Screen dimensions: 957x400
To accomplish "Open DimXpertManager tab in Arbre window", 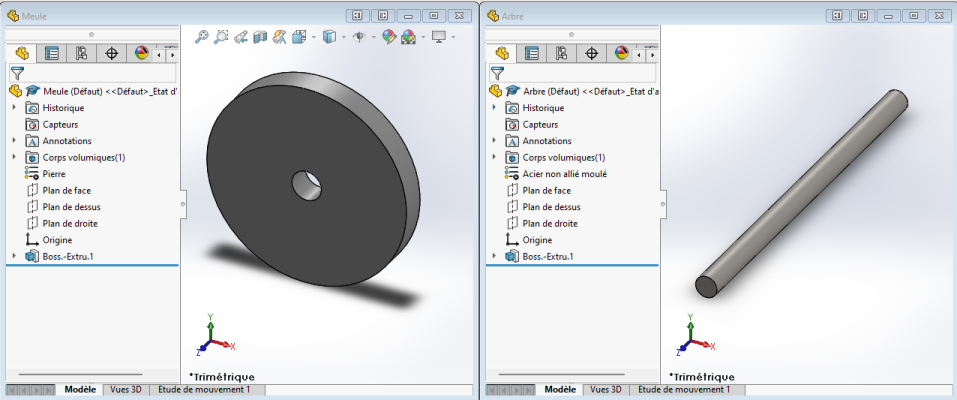I will point(592,54).
